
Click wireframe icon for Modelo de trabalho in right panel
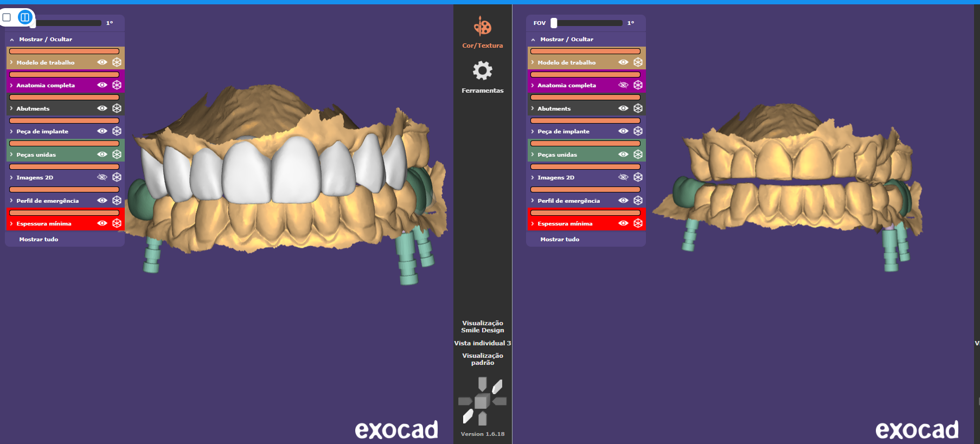click(638, 62)
